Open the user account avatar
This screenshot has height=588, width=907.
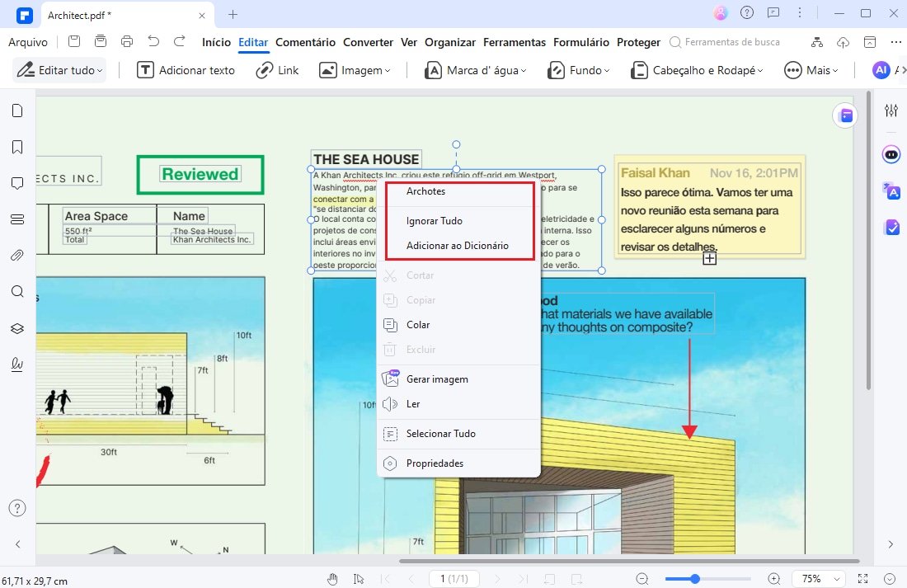coord(720,12)
